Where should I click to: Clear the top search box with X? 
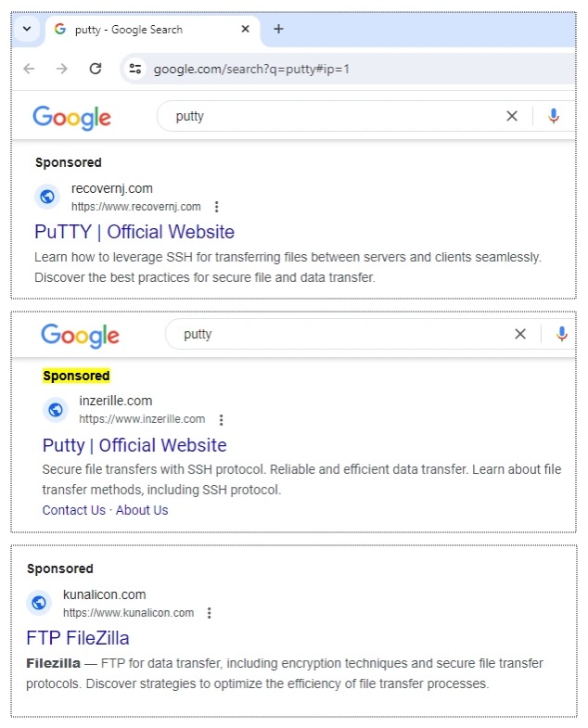click(x=512, y=116)
